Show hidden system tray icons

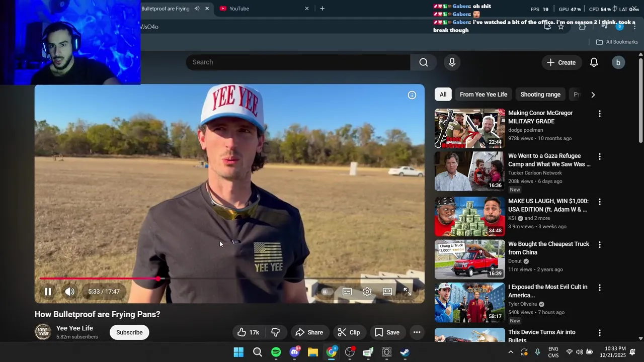pos(511,352)
